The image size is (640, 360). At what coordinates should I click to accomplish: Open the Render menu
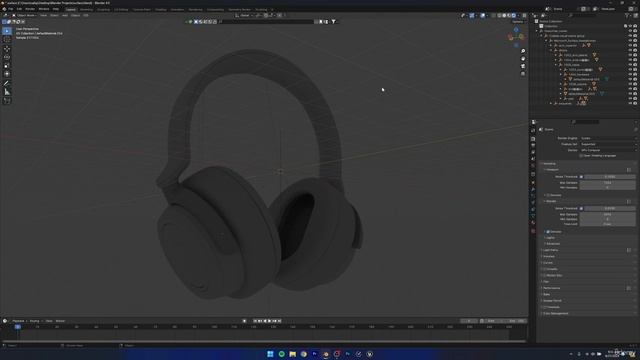[30, 9]
